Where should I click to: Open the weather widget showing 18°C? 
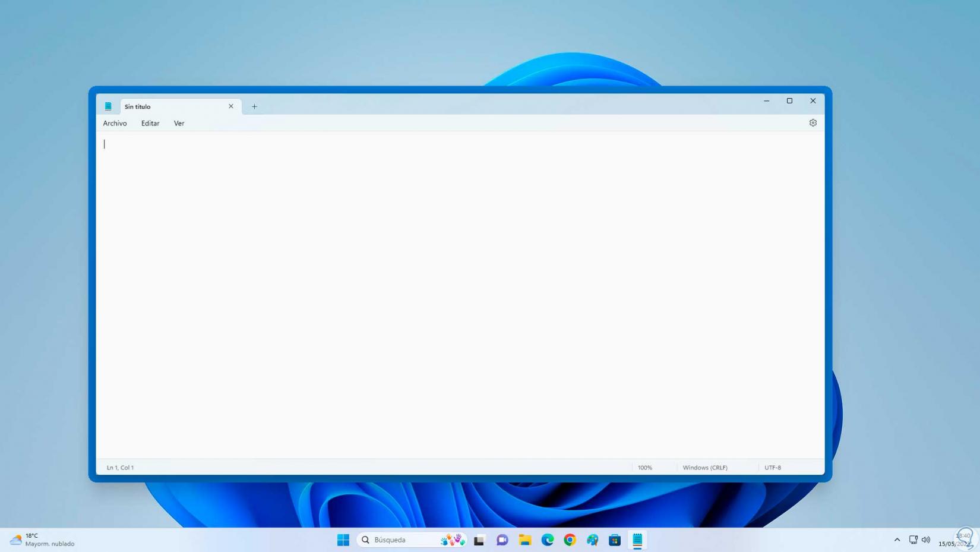click(x=42, y=540)
